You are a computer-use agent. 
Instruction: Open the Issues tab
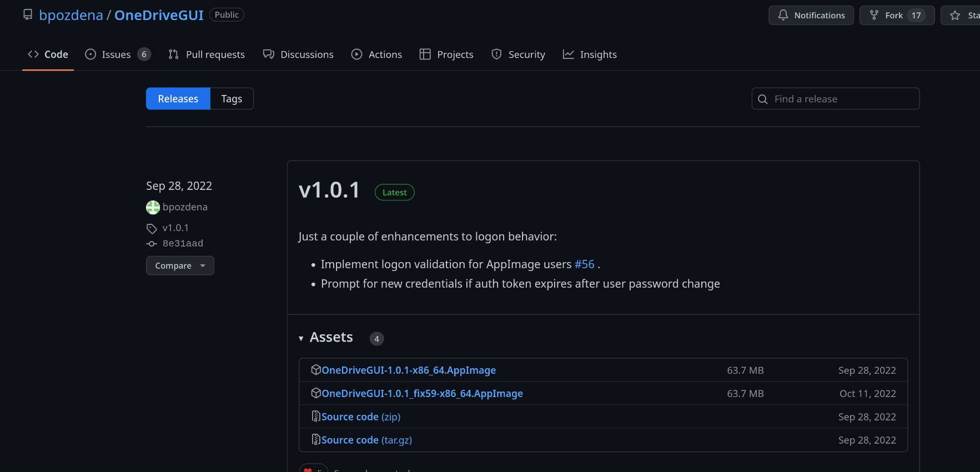pyautogui.click(x=117, y=54)
